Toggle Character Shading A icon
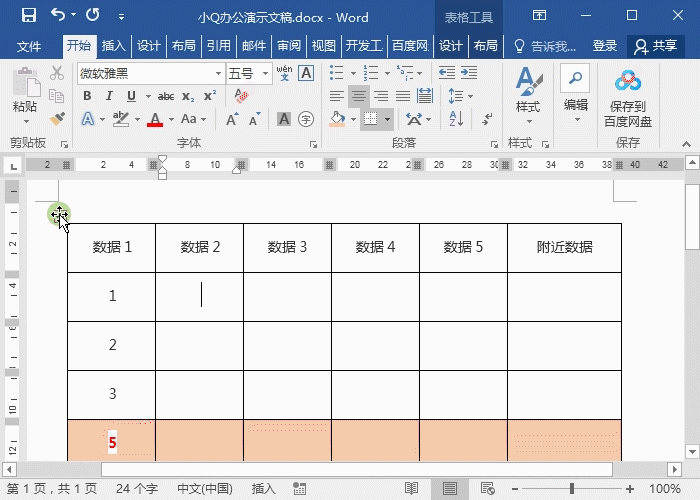 click(283, 119)
